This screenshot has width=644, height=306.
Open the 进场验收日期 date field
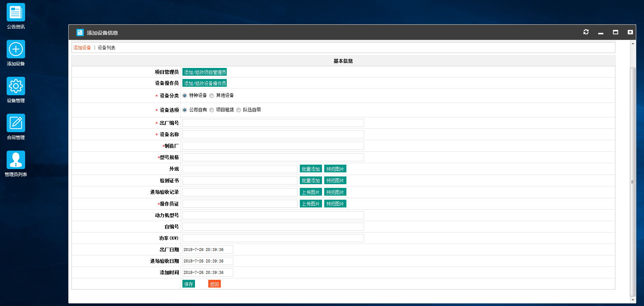[208, 261]
